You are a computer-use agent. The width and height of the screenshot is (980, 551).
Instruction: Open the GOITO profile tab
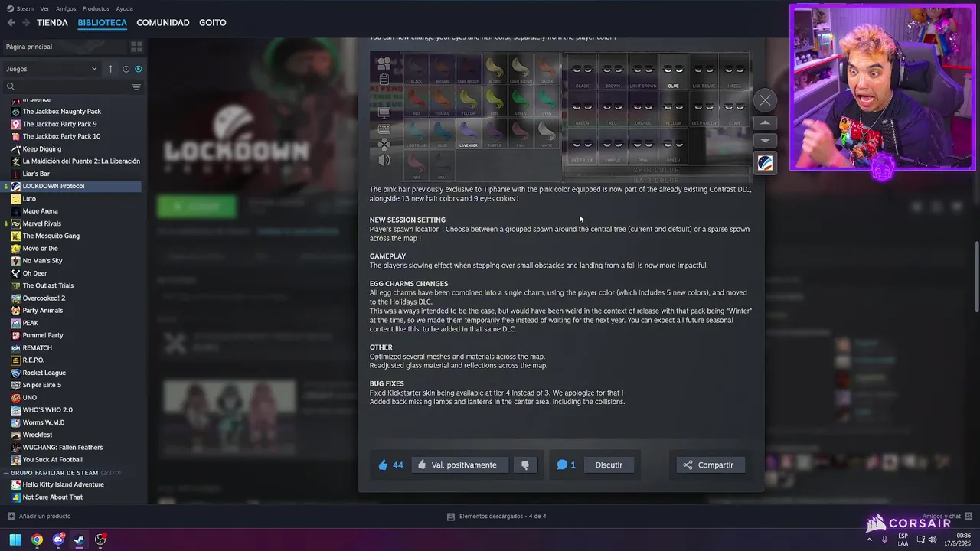[212, 23]
